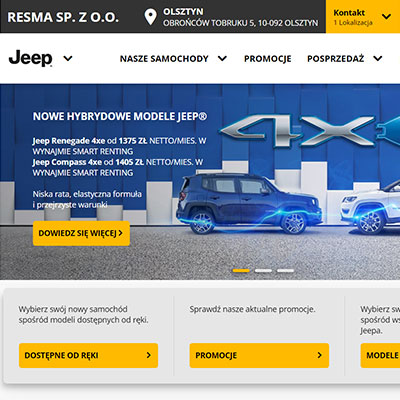Select the third carousel slide indicator
The image size is (400, 400).
coord(285,271)
